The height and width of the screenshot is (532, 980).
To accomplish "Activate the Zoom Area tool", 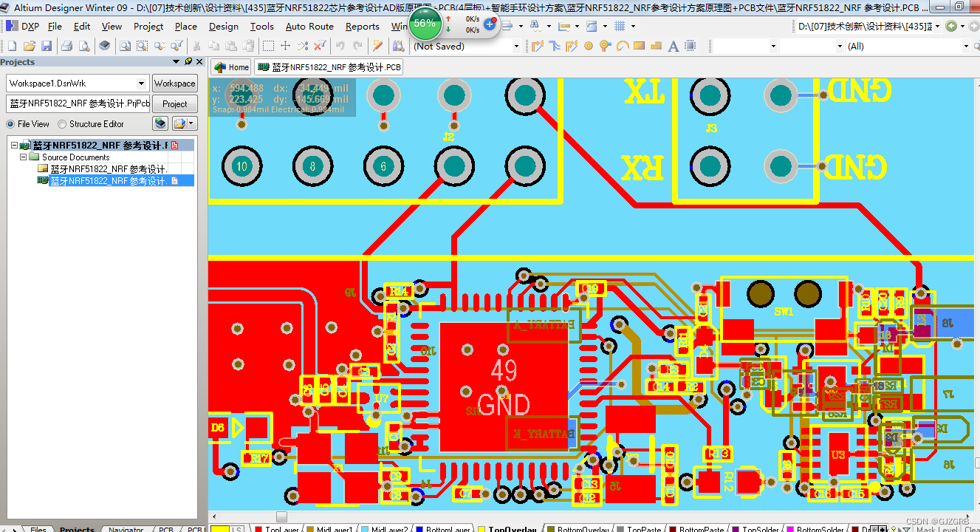I will [141, 45].
